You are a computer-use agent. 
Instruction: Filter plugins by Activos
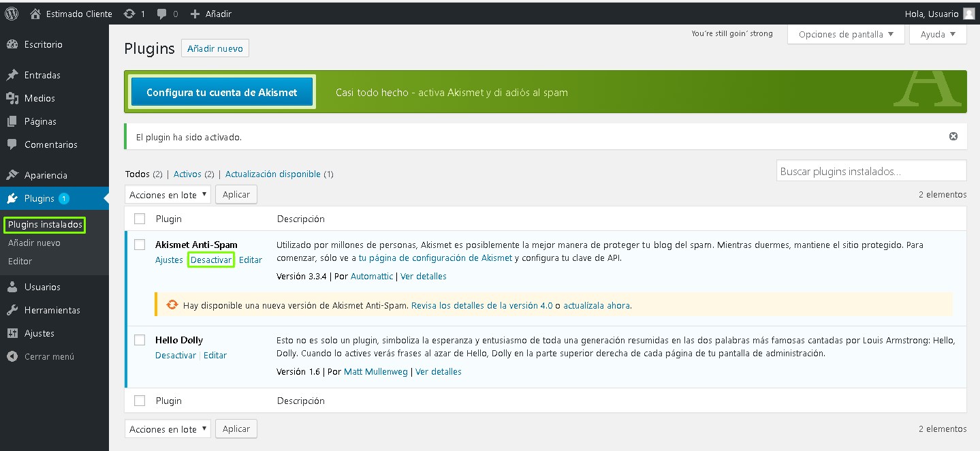(188, 174)
